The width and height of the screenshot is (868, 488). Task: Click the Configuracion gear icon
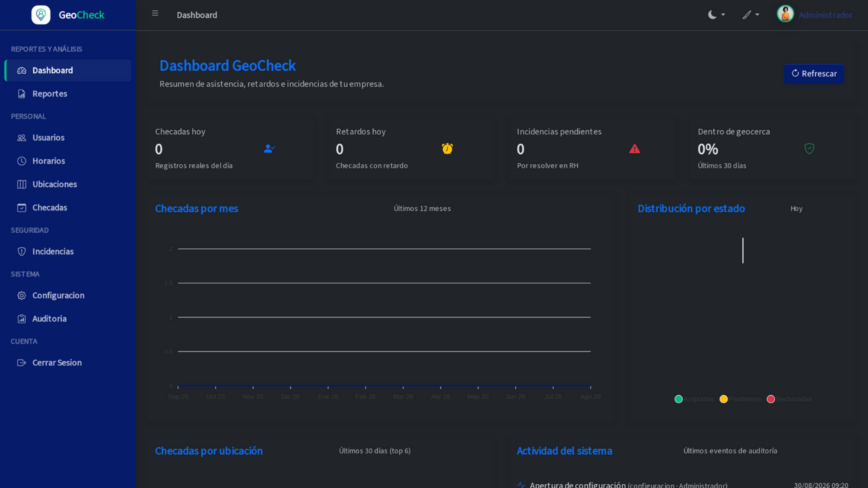22,296
